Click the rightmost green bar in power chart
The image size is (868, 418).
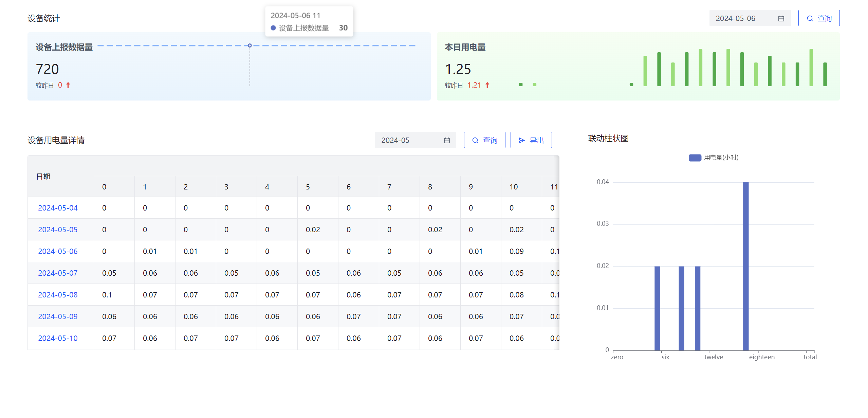point(825,74)
